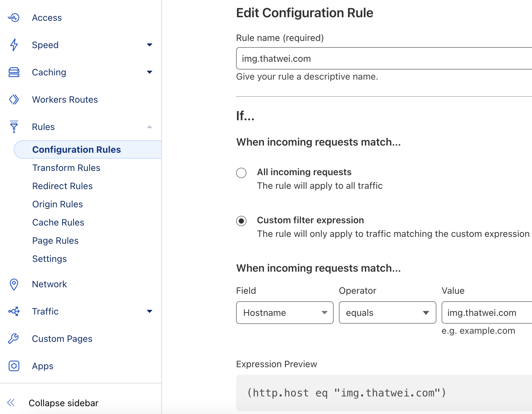
Task: Click the Access arrow icon in sidebar
Action: point(14,18)
